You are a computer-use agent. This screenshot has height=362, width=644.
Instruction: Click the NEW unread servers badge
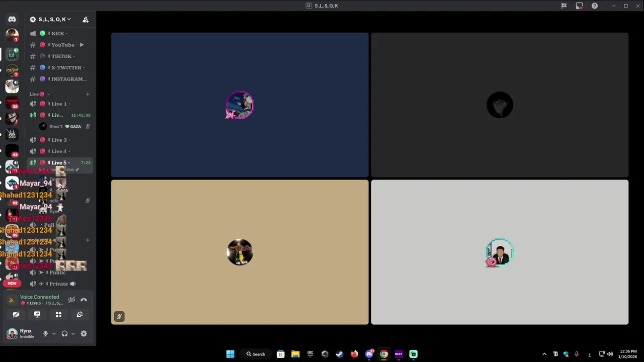12,283
